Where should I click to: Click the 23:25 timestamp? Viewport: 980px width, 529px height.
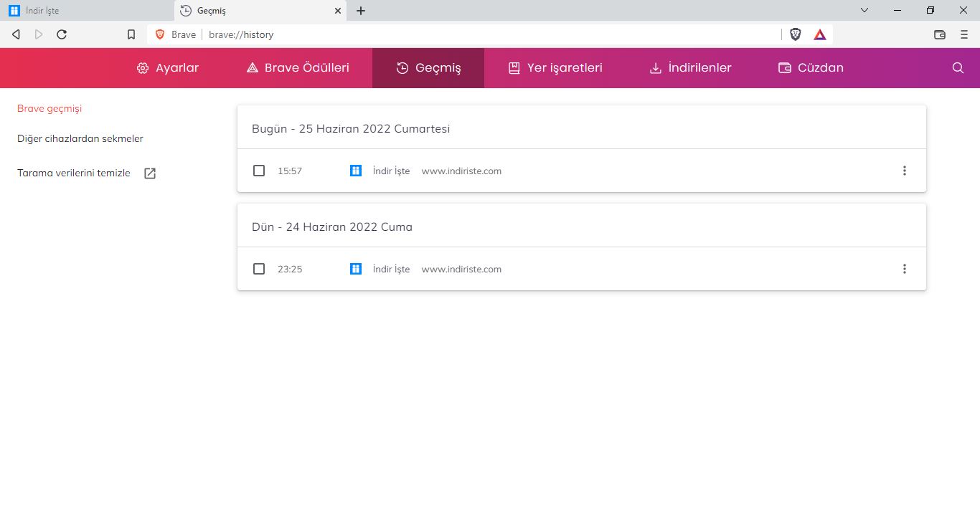290,270
